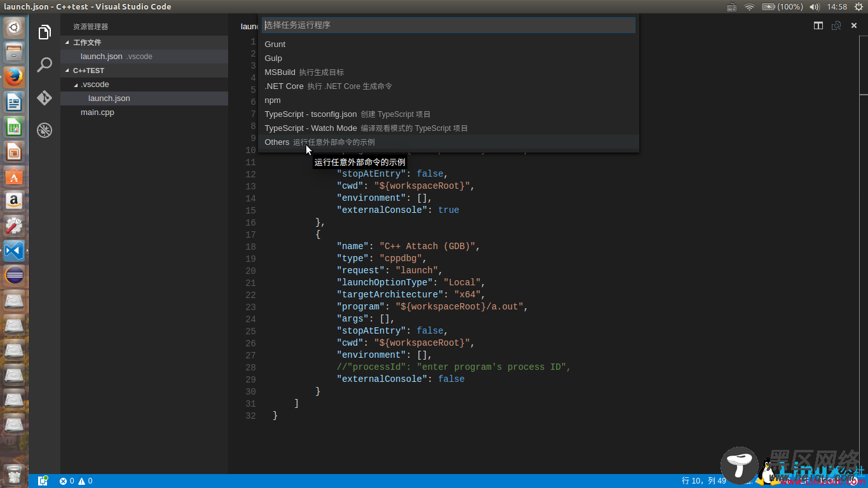The width and height of the screenshot is (868, 488).
Task: Open main.cpp in the explorer
Action: click(x=144, y=112)
